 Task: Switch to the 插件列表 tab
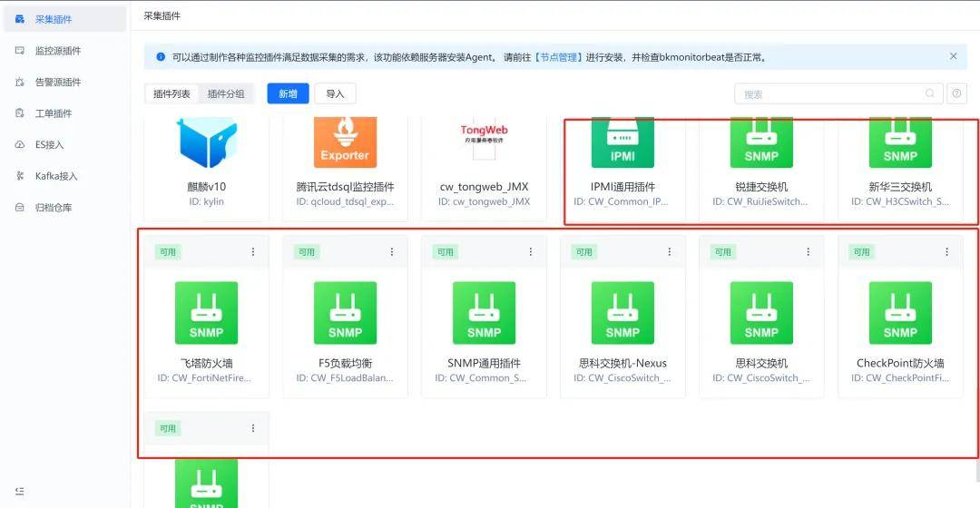(171, 93)
